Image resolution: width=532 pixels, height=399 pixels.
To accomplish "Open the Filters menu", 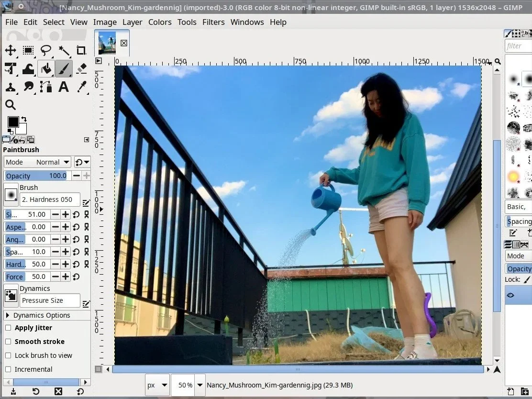I will [x=213, y=22].
